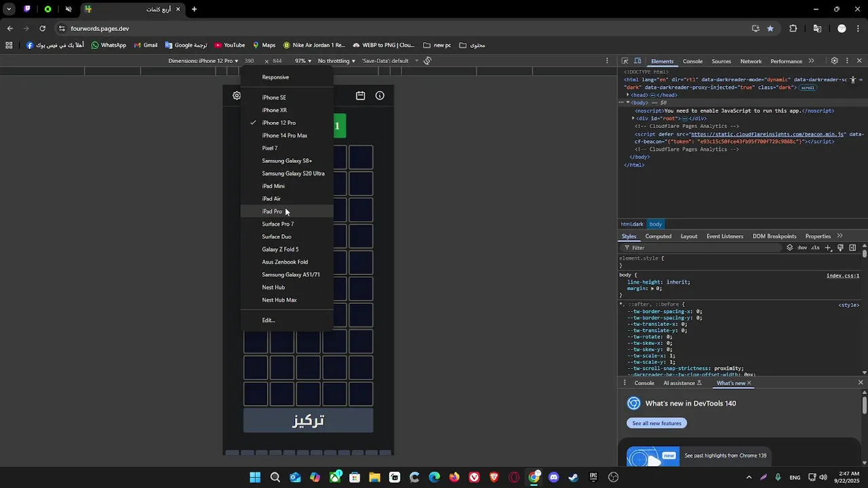Open the Chrome apps grid in bookmarks bar
Viewport: 868px width, 488px height.
click(x=9, y=45)
